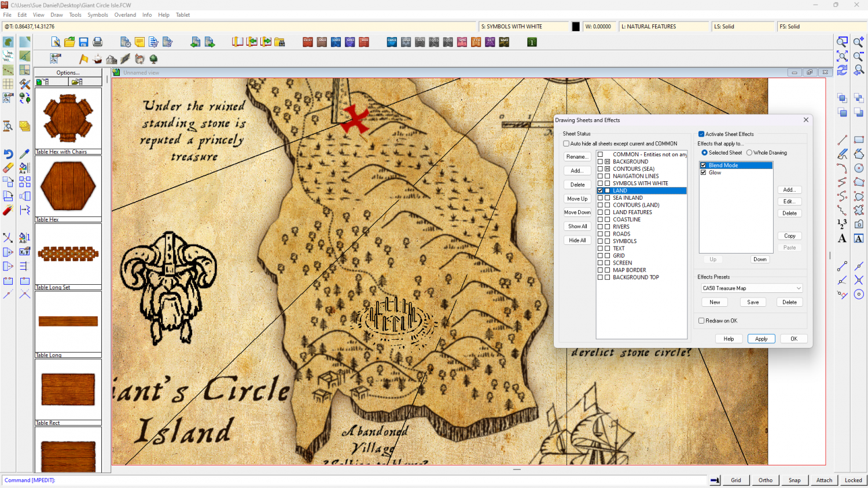The image size is (868, 488).
Task: Open the Effects Presets 'CA58 Treasure Map' dropdown
Action: pyautogui.click(x=752, y=288)
